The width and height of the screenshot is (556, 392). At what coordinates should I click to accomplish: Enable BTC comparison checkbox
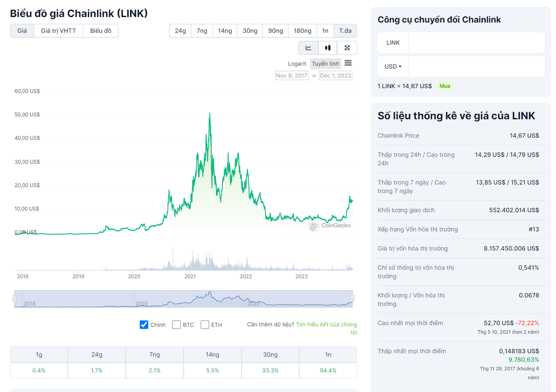[x=176, y=325]
